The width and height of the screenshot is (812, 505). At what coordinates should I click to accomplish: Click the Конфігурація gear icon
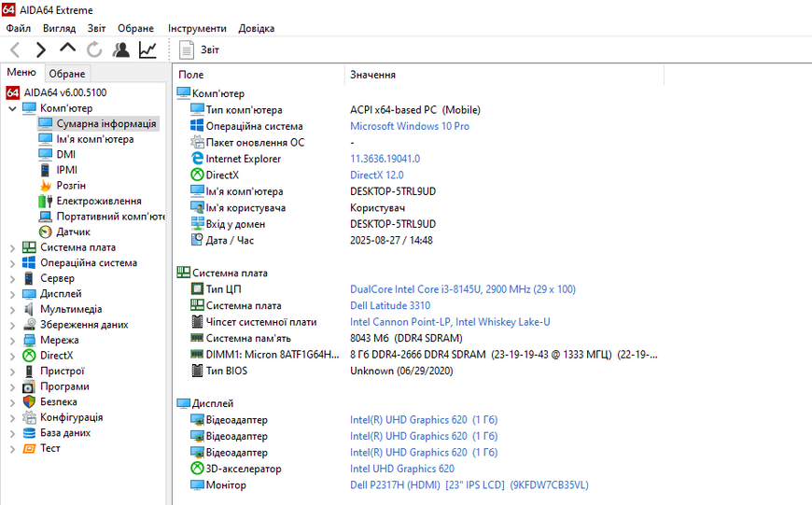29,417
